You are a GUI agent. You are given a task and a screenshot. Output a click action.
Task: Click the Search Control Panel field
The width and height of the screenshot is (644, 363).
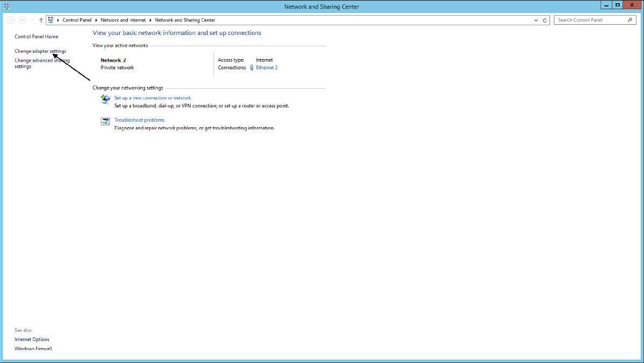coord(590,20)
